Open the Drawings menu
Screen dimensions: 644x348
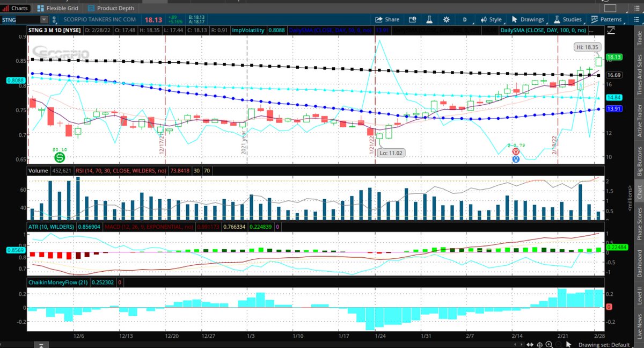pyautogui.click(x=528, y=19)
